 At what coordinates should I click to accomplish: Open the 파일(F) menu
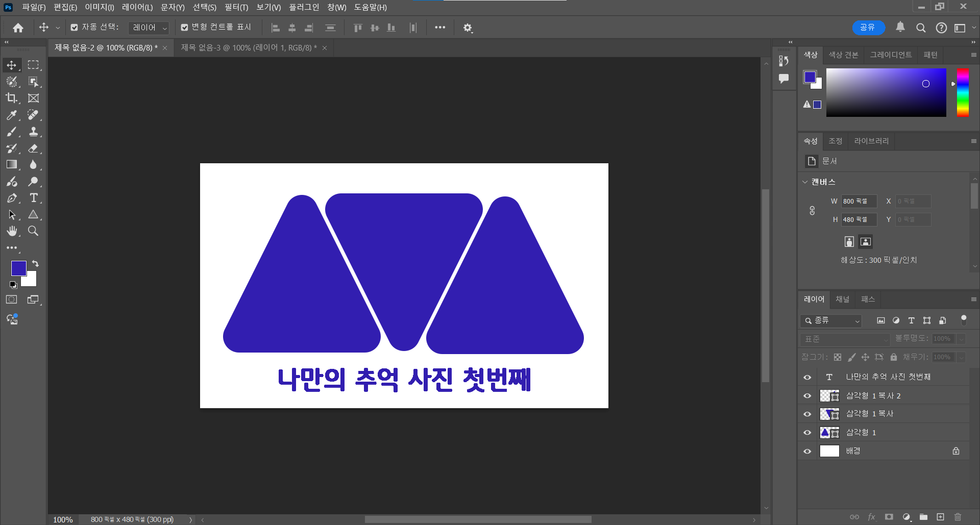(x=34, y=7)
